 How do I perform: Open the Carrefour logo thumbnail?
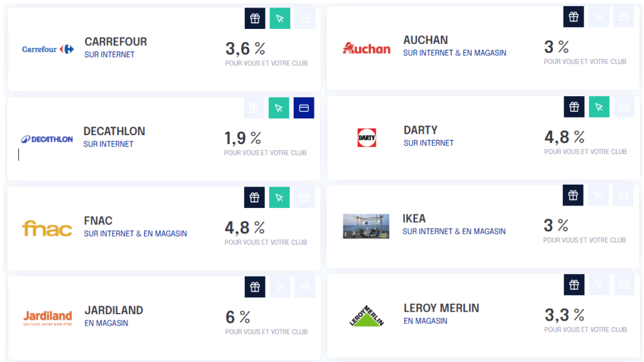(x=48, y=49)
